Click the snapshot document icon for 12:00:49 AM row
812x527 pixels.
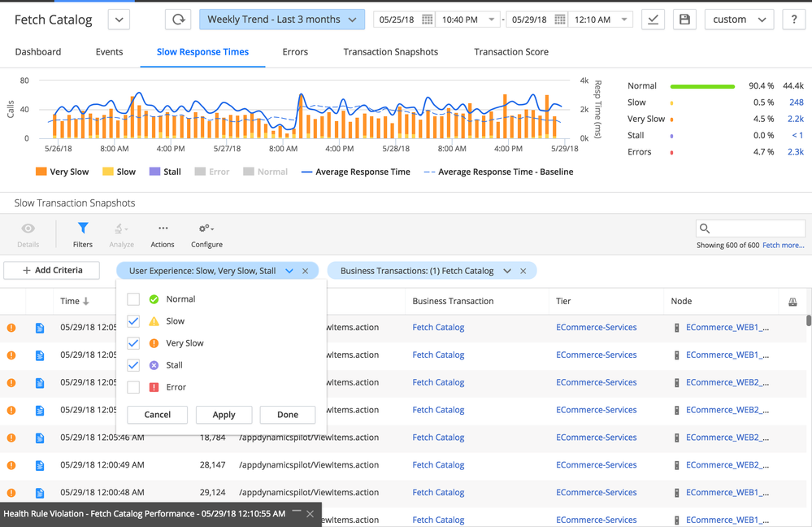pos(40,465)
